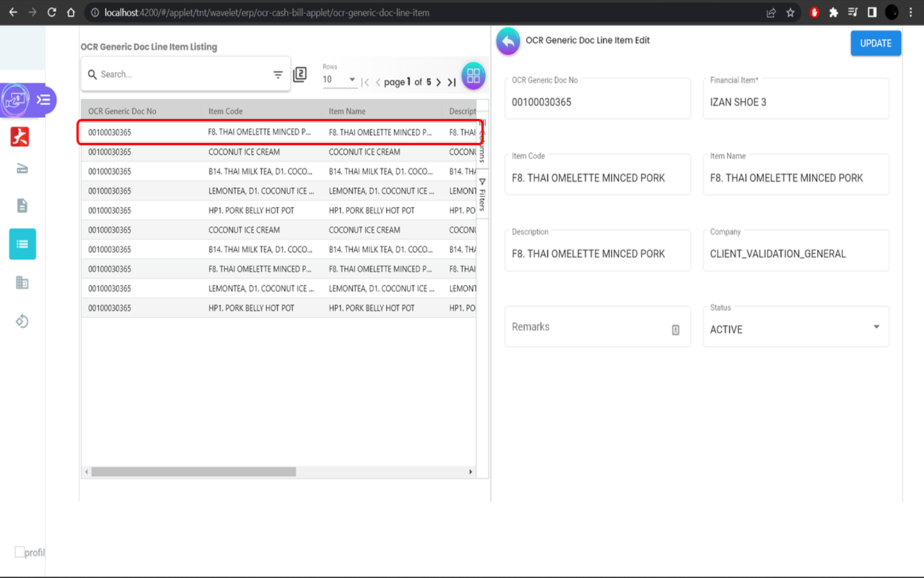The height and width of the screenshot is (578, 924).
Task: Open the red browser extension icon
Action: pos(814,12)
